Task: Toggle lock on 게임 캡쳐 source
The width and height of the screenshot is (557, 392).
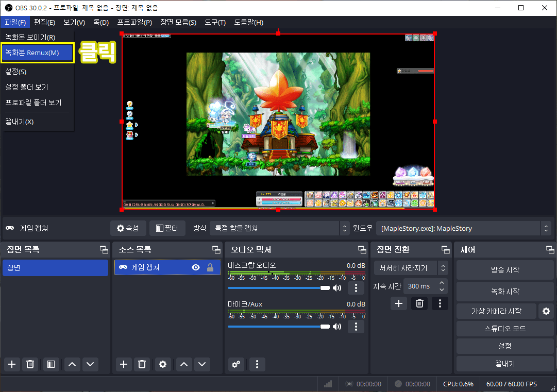Action: (x=210, y=267)
